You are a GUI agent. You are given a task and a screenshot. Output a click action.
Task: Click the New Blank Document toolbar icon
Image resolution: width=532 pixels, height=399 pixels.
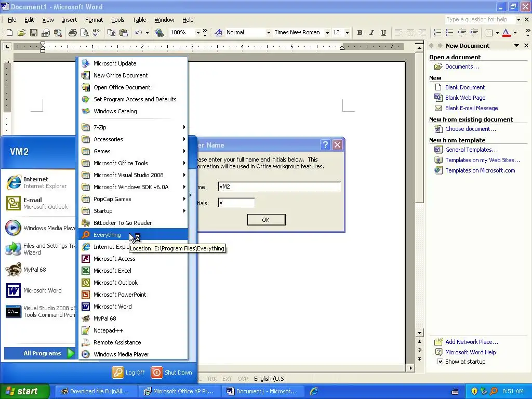point(9,33)
